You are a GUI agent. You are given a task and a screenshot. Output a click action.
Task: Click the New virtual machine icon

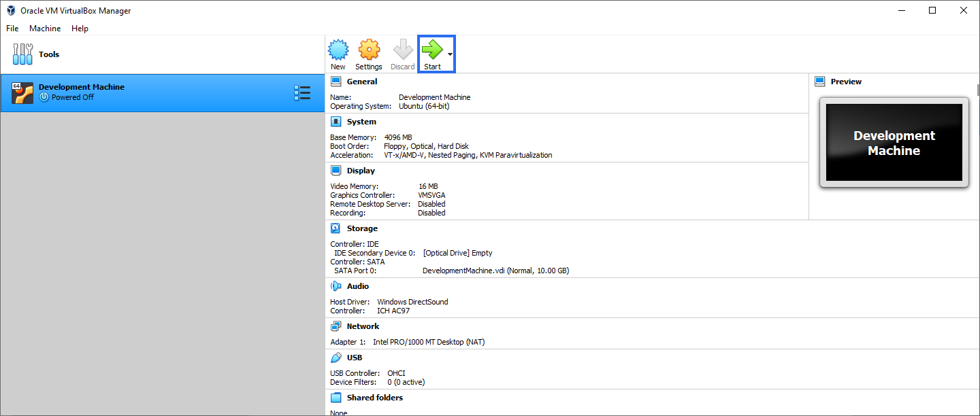[338, 50]
